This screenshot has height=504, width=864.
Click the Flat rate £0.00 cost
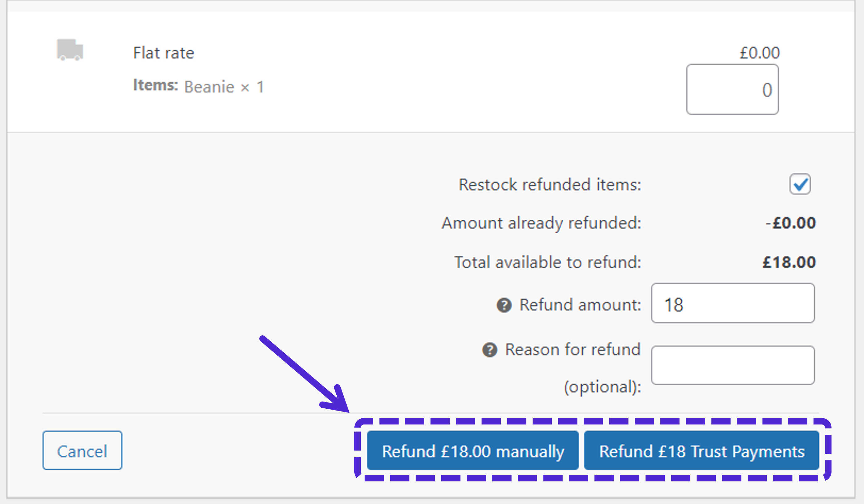click(x=759, y=53)
